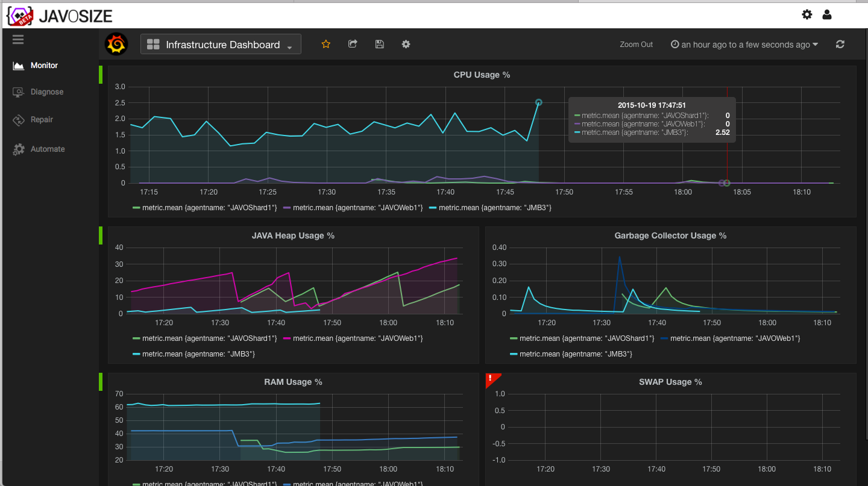Click the Grafana logo icon

[x=116, y=44]
